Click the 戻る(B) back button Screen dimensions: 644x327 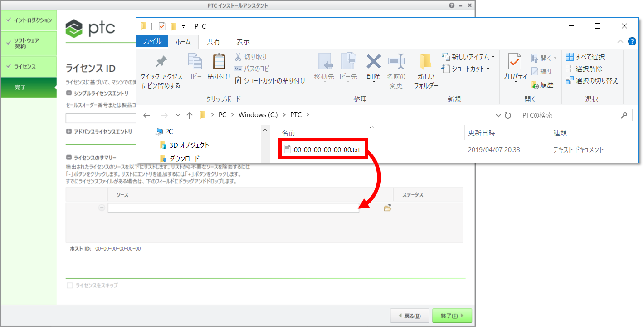pyautogui.click(x=410, y=316)
